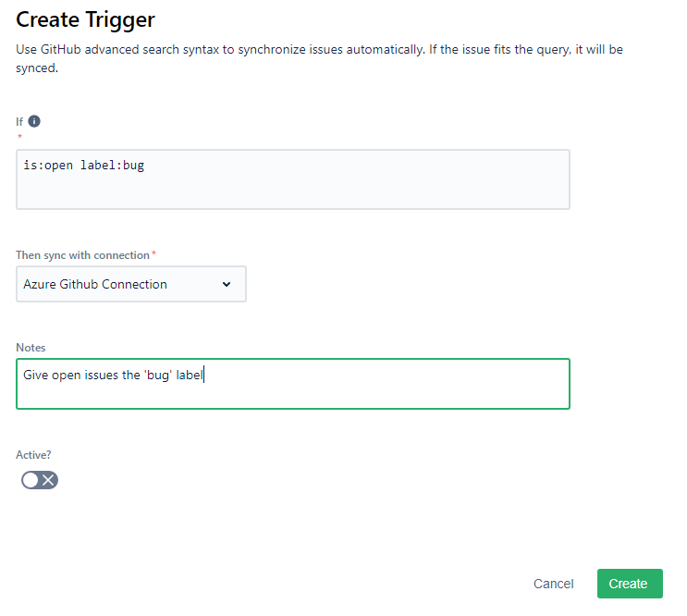The width and height of the screenshot is (687, 616).
Task: Enable the Active toggle switch
Action: [x=40, y=480]
